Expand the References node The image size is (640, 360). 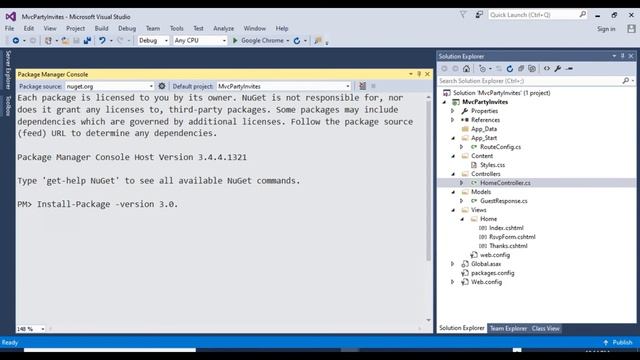pos(453,120)
